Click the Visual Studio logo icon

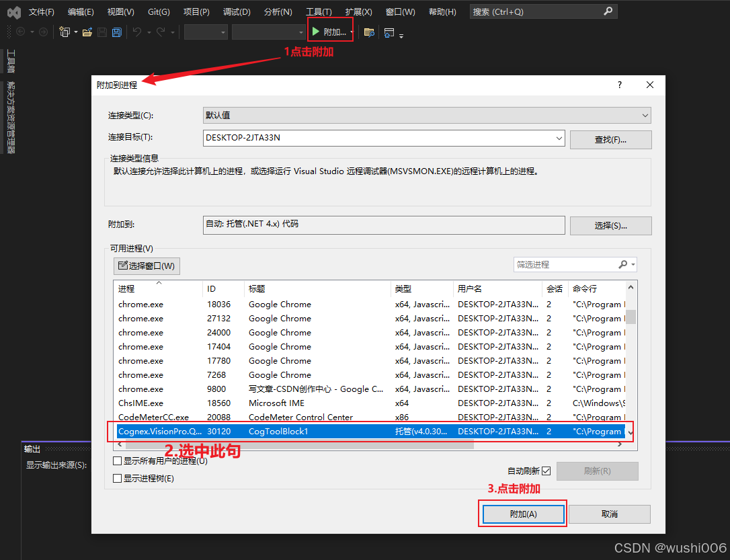(x=14, y=13)
